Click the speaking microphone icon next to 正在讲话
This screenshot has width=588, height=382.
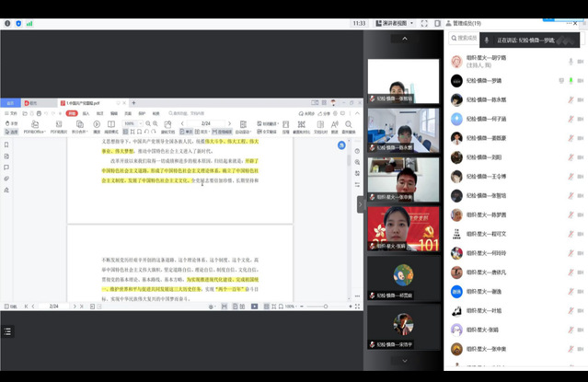[485, 40]
